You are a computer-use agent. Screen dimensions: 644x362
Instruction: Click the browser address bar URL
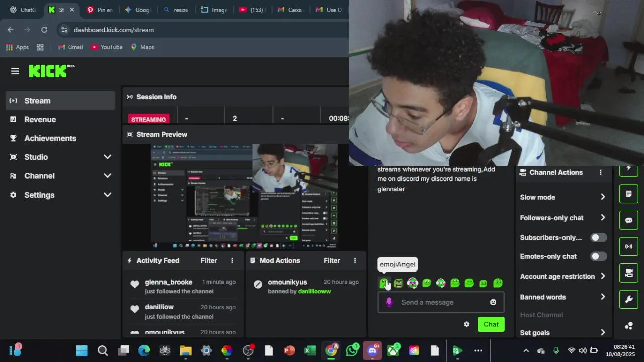(114, 30)
